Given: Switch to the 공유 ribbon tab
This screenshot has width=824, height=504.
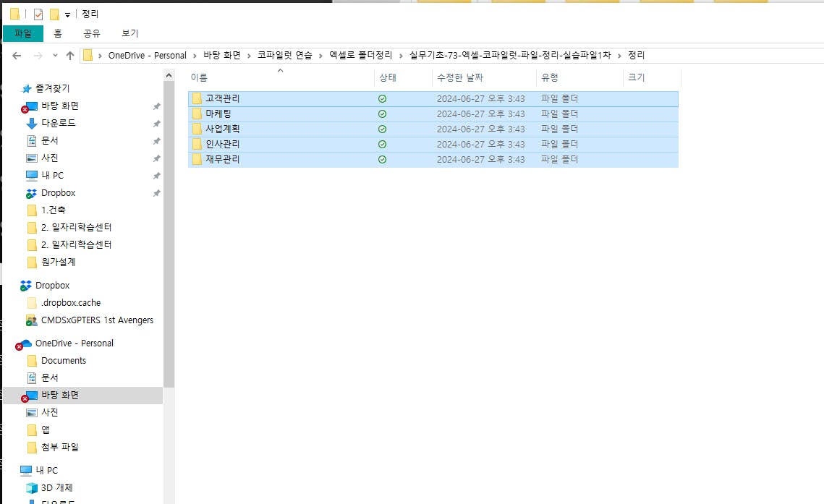Looking at the screenshot, I should coord(91,33).
